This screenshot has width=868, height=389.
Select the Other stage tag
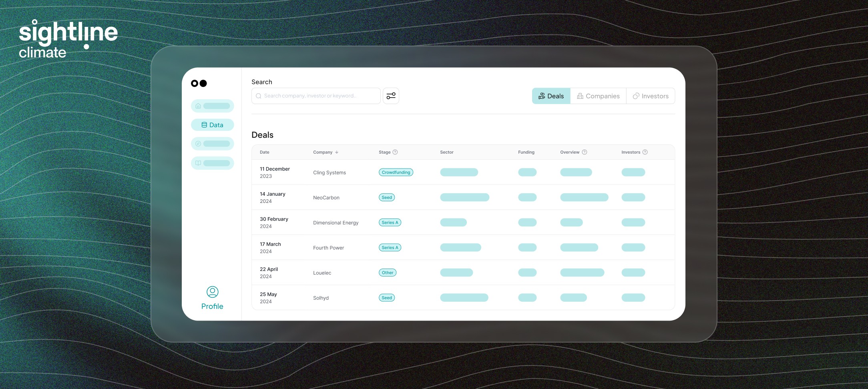(x=388, y=273)
